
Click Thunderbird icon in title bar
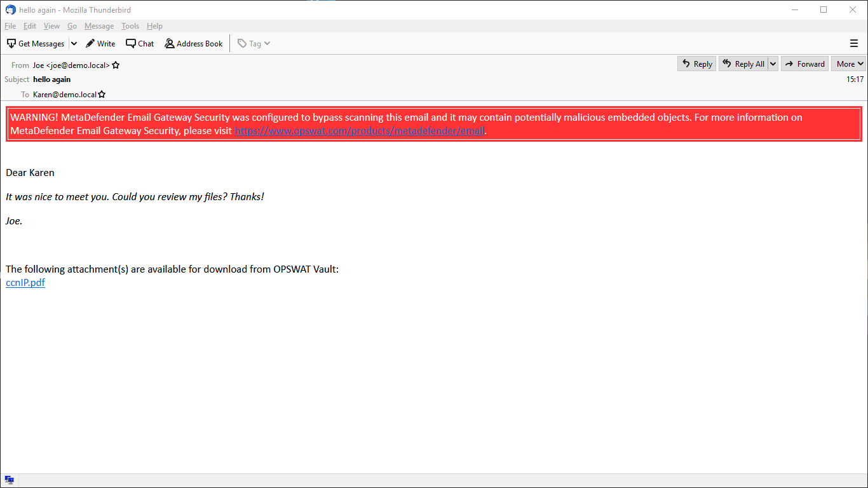[x=10, y=10]
